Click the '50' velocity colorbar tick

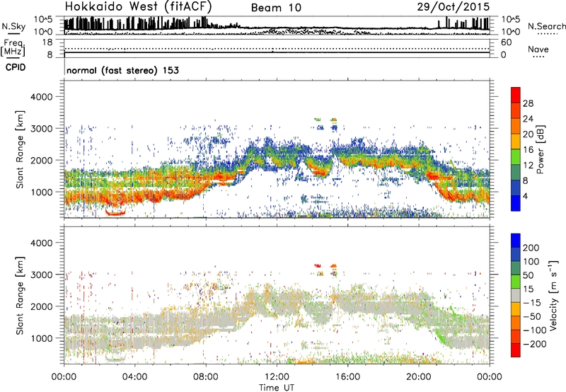[528, 275]
